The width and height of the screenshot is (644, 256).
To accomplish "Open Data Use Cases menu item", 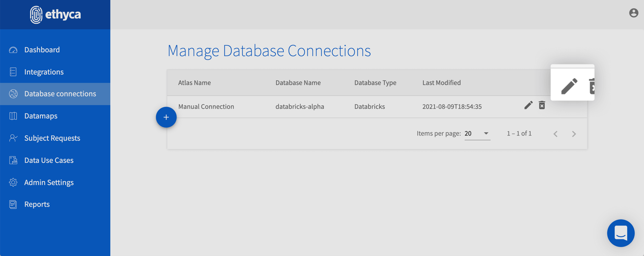I will (x=49, y=160).
